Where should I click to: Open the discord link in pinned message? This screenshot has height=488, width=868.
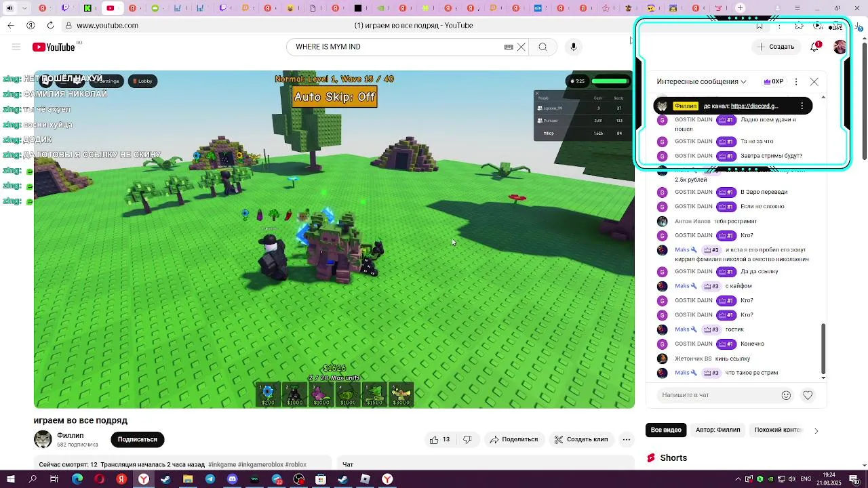tap(755, 106)
